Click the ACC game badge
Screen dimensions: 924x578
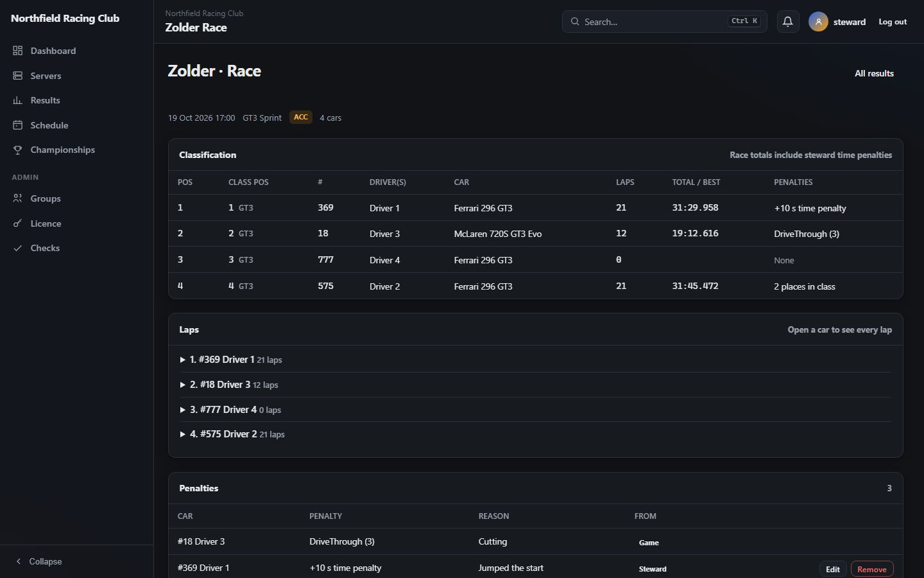(x=301, y=117)
